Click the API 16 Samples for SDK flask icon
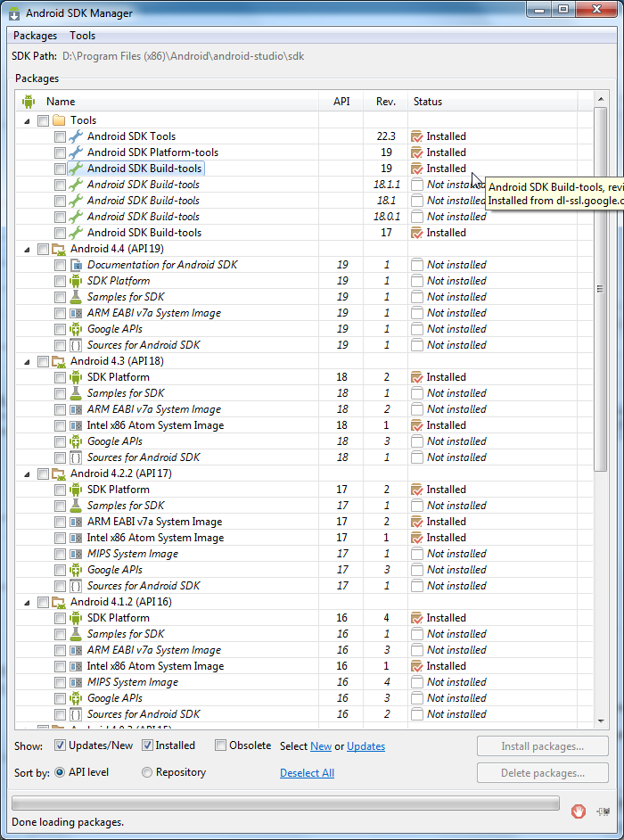The image size is (624, 840). (x=76, y=634)
